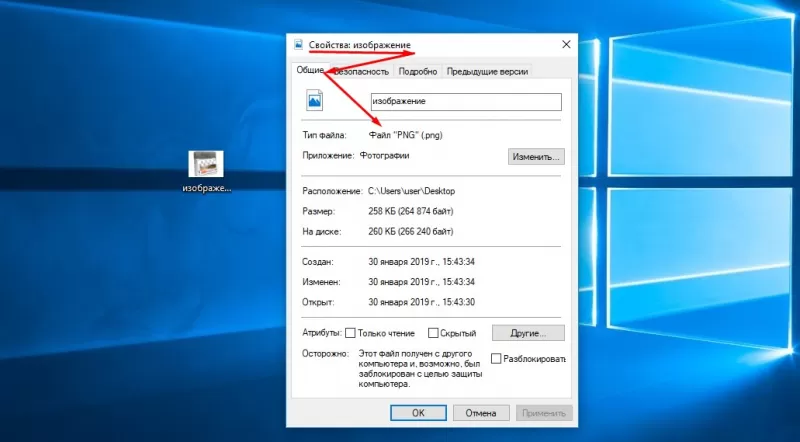Click the PNG file type icon beside the name field
The image size is (800, 442).
(314, 100)
